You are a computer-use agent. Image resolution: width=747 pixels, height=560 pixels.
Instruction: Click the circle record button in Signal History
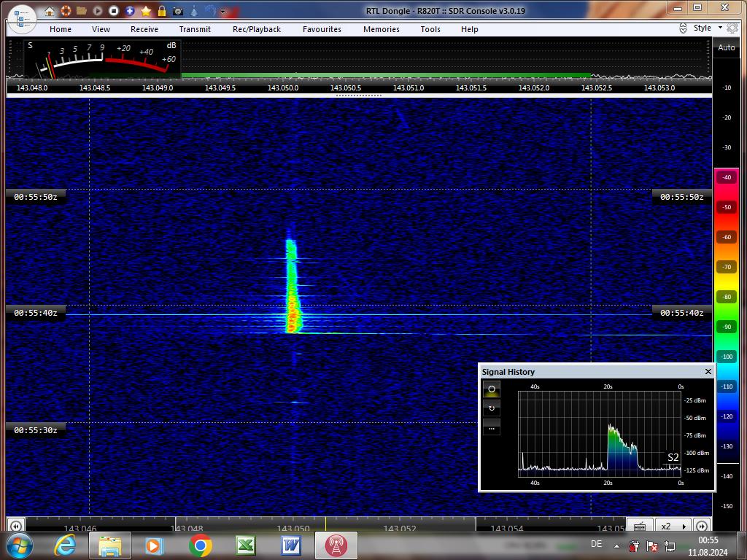[492, 389]
